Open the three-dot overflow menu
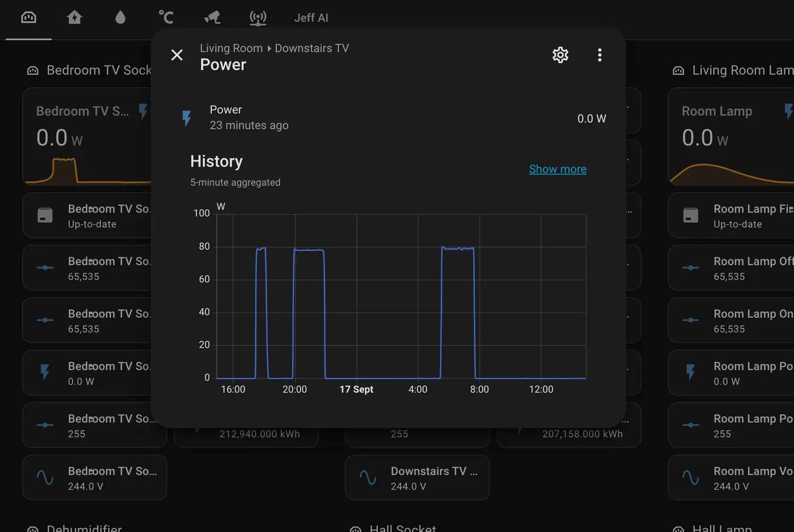This screenshot has width=794, height=532. pyautogui.click(x=599, y=55)
